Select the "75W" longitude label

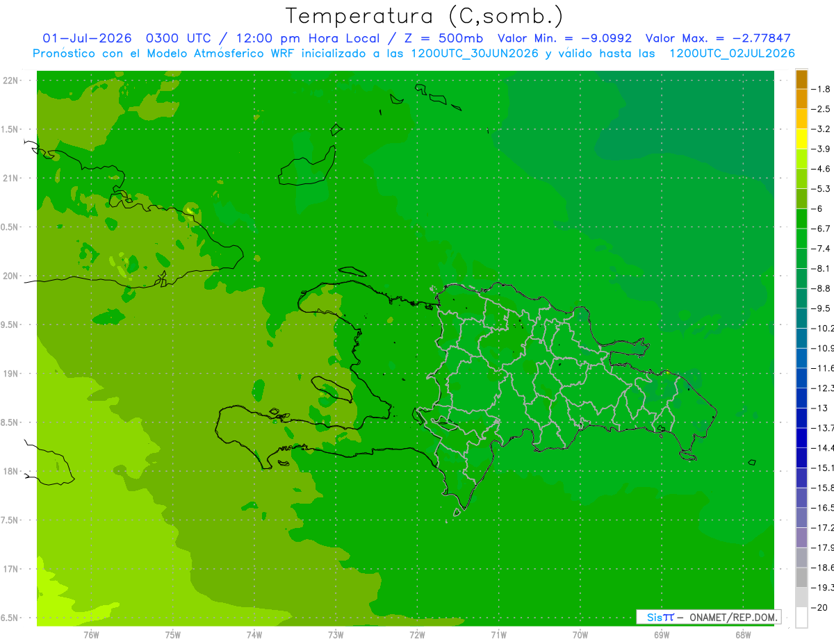173,634
